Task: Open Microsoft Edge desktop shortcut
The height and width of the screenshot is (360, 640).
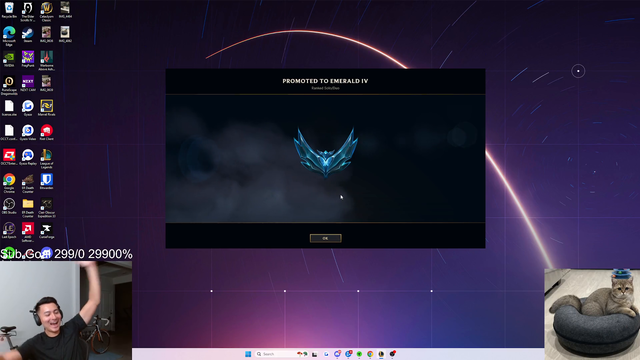Action: tap(9, 36)
